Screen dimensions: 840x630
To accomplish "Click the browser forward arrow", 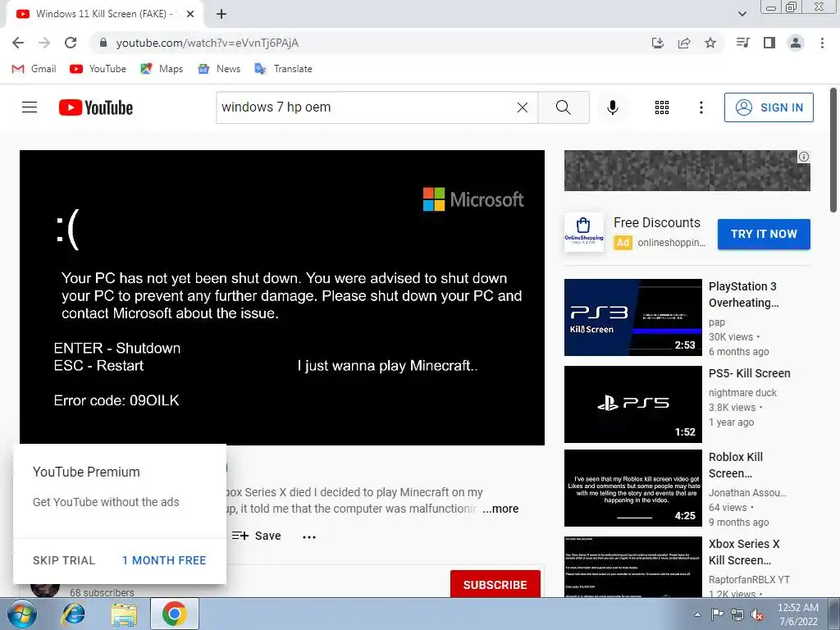I will click(x=44, y=43).
